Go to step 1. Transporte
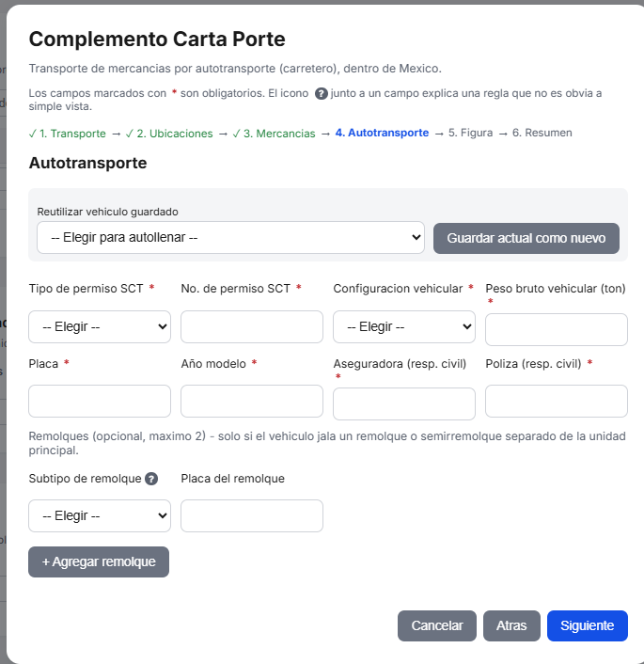Image resolution: width=644 pixels, height=664 pixels. pyautogui.click(x=68, y=134)
